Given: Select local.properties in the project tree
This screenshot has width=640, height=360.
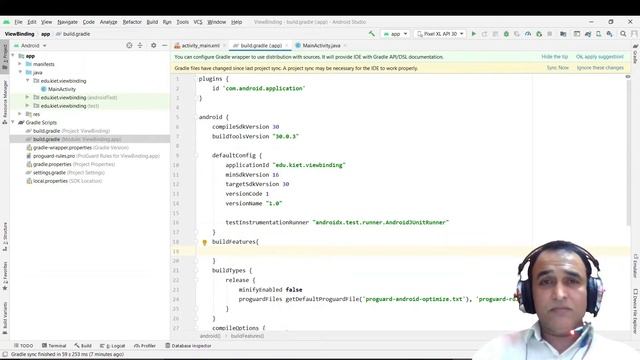Looking at the screenshot, I should coord(64,181).
